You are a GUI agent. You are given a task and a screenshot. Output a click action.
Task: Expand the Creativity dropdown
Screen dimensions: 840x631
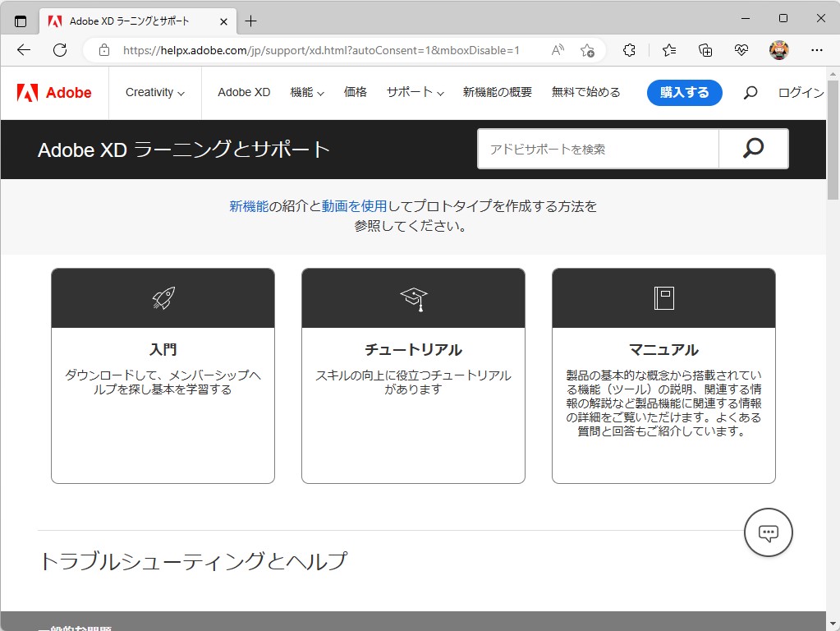click(x=154, y=93)
